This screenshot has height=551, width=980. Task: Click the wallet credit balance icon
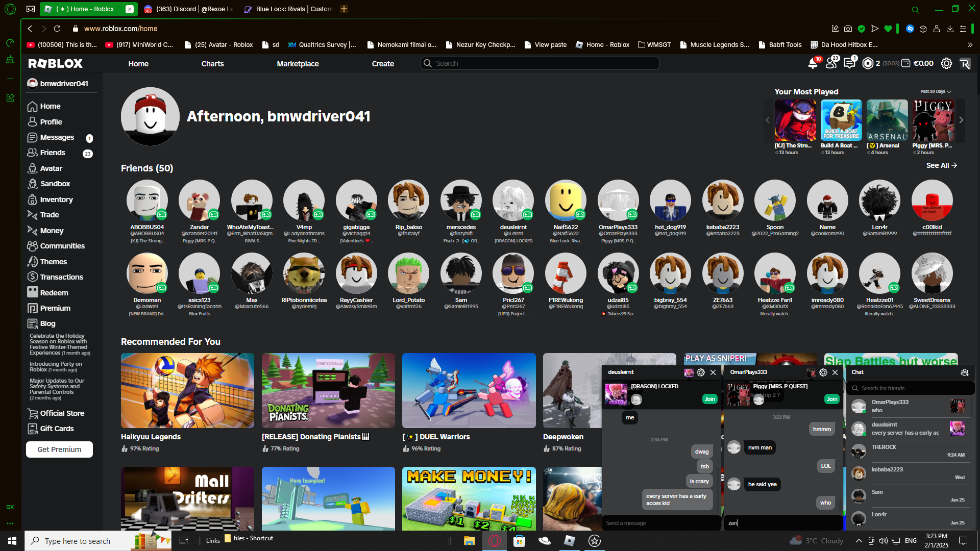(906, 64)
